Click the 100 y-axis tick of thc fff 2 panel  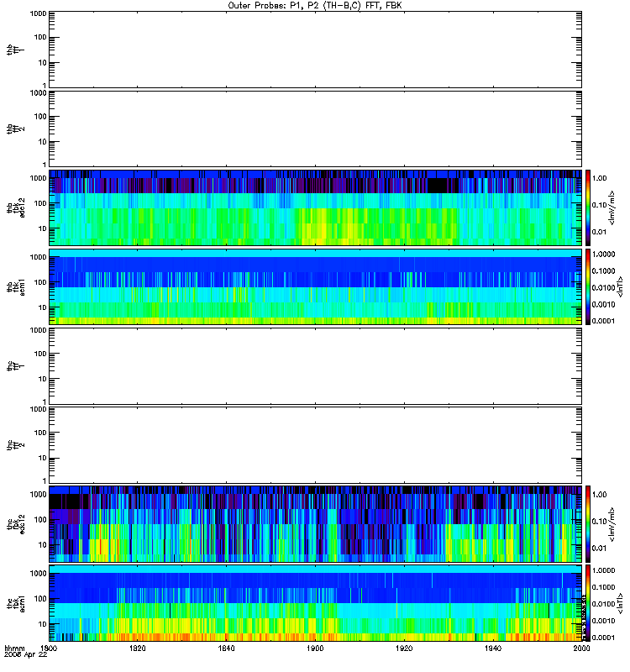(x=39, y=433)
